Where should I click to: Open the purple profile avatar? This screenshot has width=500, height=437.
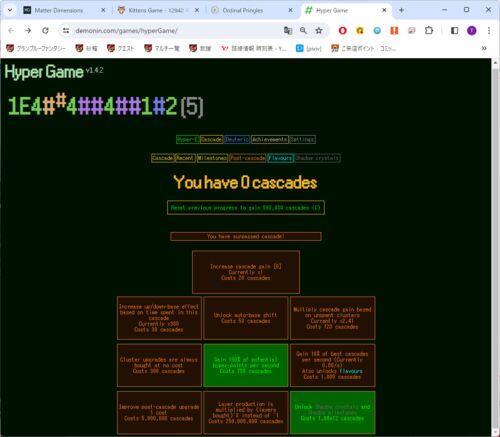click(471, 31)
